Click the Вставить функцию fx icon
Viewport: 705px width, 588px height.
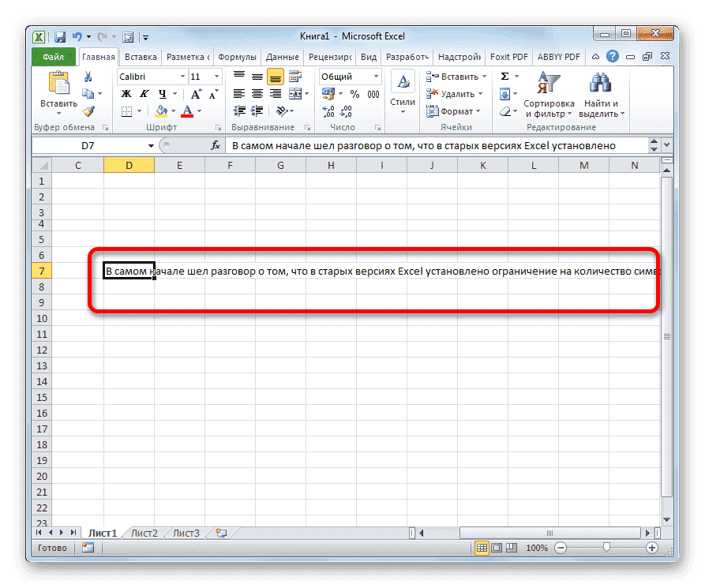point(216,144)
